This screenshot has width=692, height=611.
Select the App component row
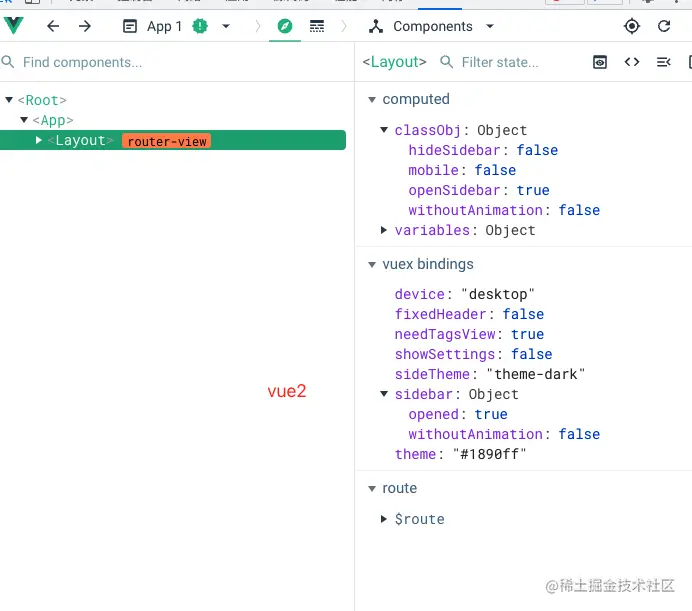pyautogui.click(x=173, y=120)
